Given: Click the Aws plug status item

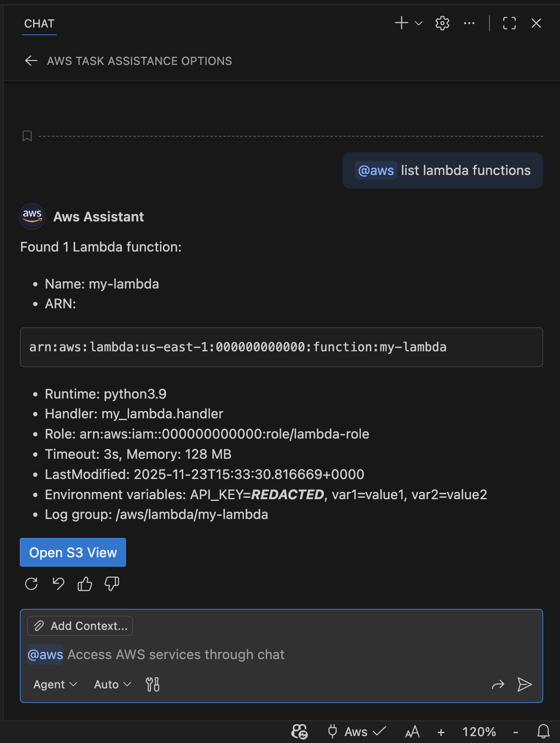Looking at the screenshot, I should [357, 731].
